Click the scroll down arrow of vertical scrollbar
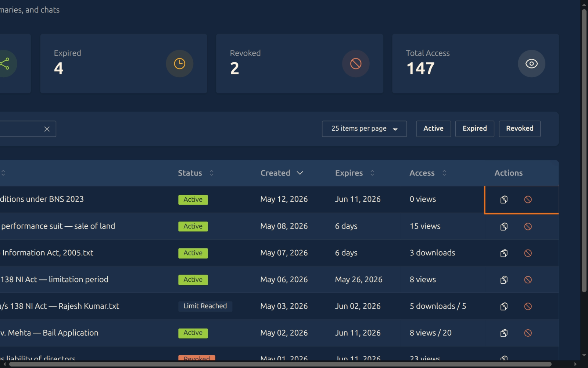 [x=584, y=355]
